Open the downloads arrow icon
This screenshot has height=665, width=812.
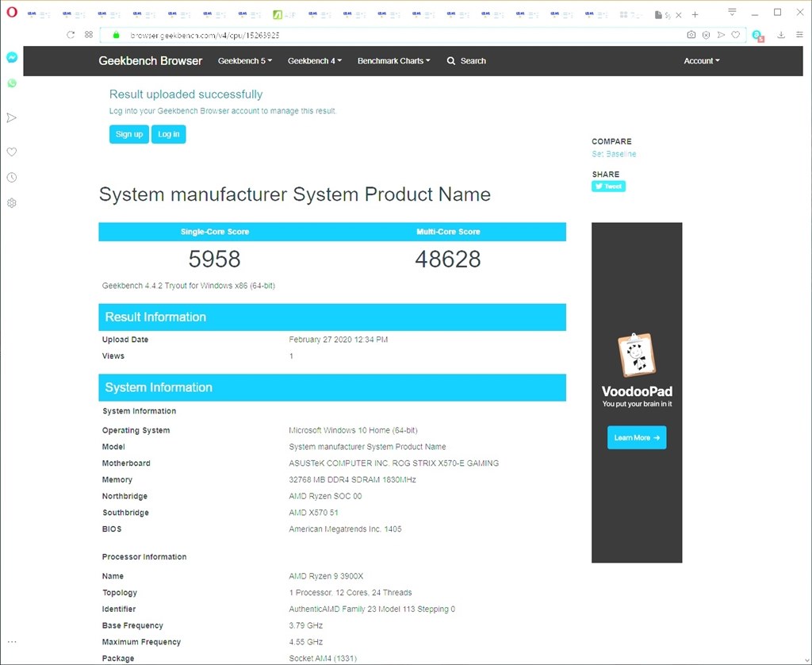pos(781,35)
